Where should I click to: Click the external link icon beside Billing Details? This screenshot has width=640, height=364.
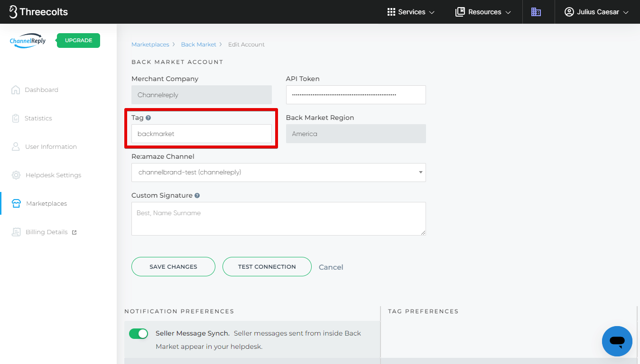(x=74, y=232)
